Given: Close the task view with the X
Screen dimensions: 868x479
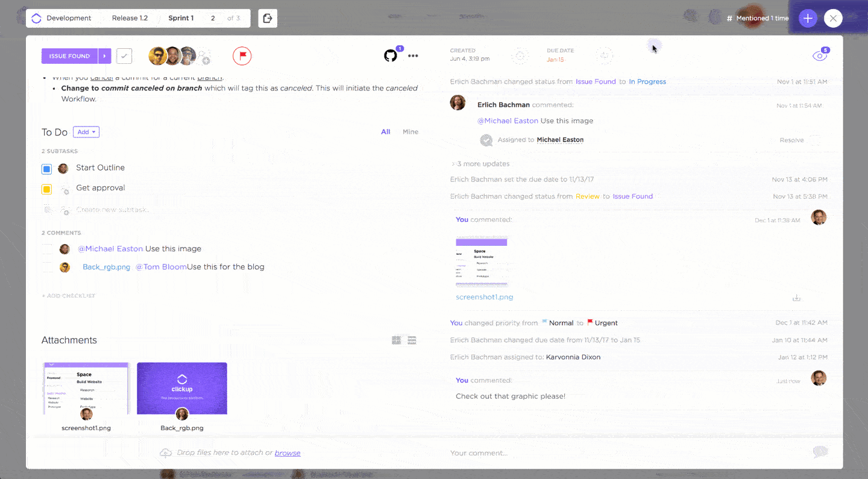Looking at the screenshot, I should pos(833,19).
